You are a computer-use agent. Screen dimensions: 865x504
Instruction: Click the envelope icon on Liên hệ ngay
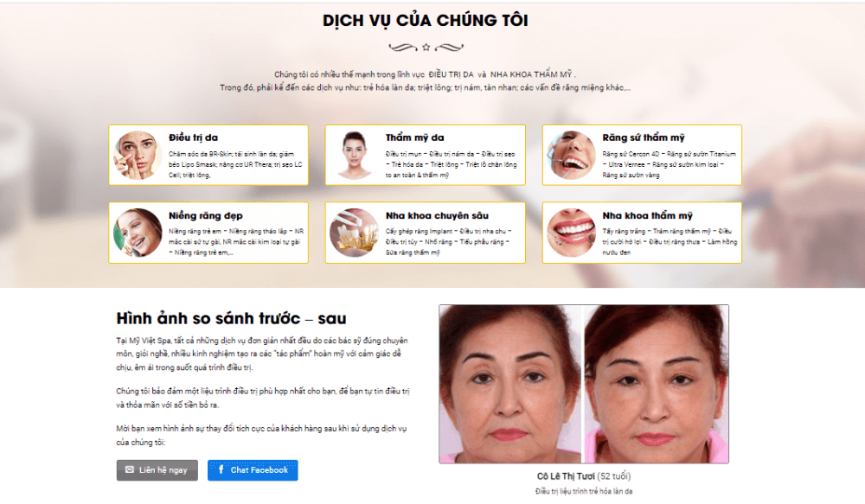pyautogui.click(x=130, y=469)
